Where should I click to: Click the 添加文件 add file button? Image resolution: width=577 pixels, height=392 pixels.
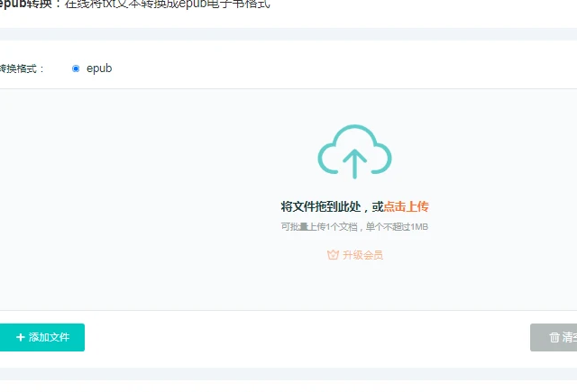41,337
